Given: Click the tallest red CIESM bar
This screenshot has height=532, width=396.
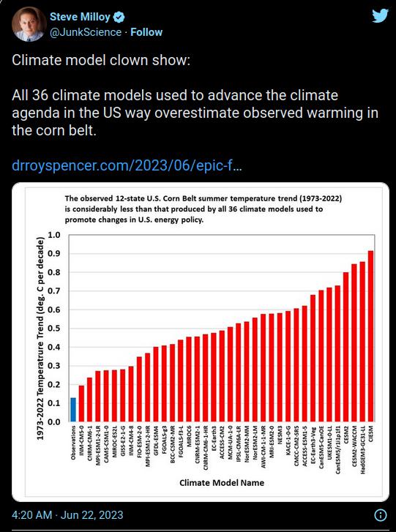Looking at the screenshot, I should coord(370,336).
